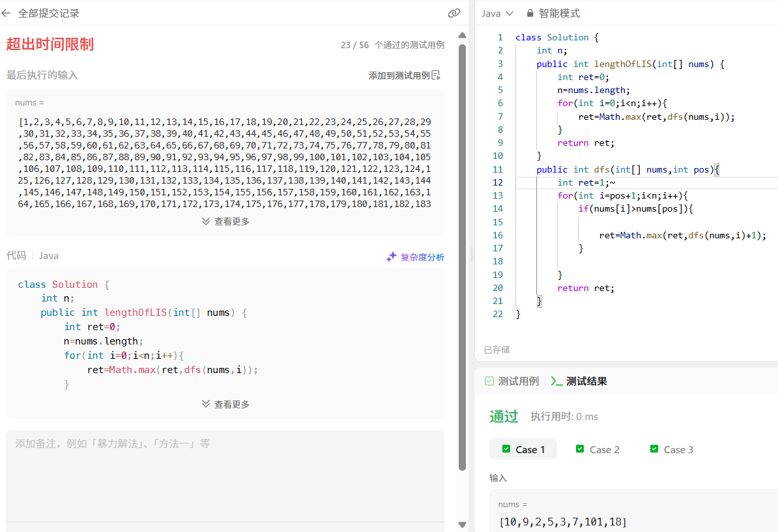Click the 智能模式 label
The width and height of the screenshot is (778, 532).
click(559, 14)
